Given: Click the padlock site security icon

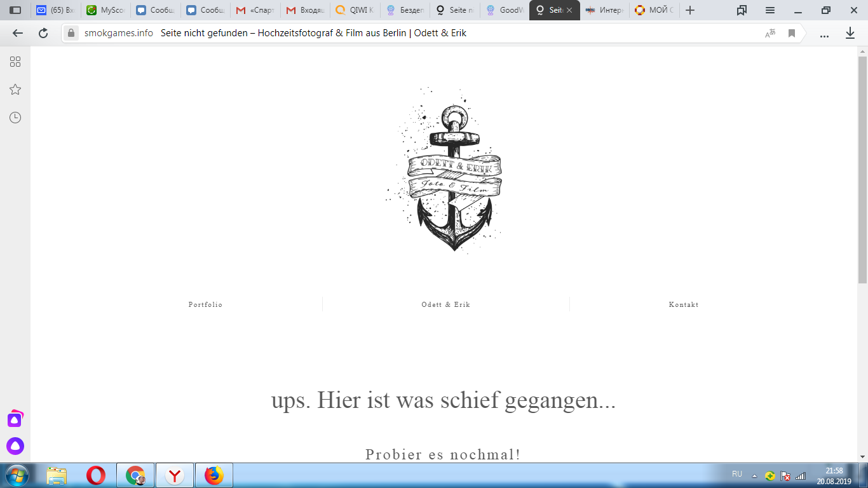Looking at the screenshot, I should tap(72, 33).
